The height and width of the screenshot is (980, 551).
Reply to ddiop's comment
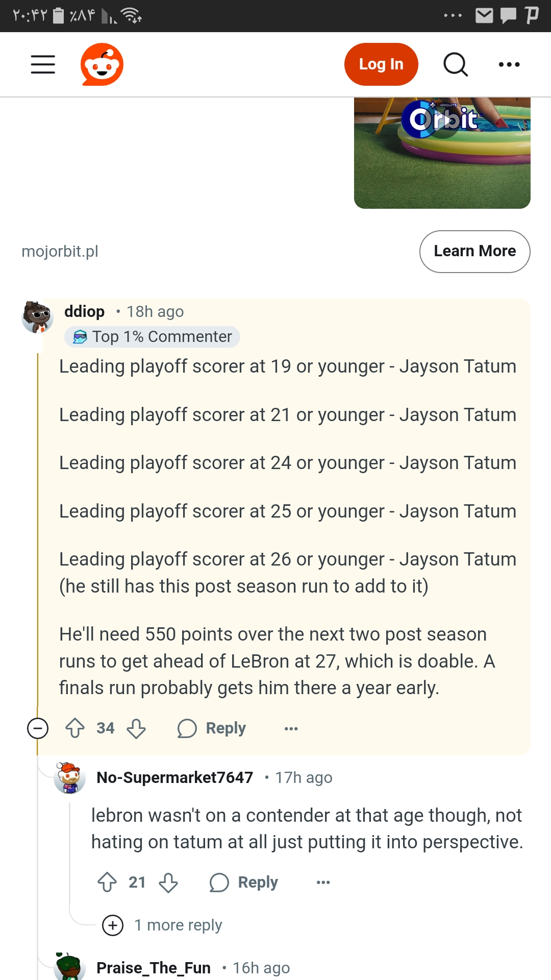click(x=212, y=728)
